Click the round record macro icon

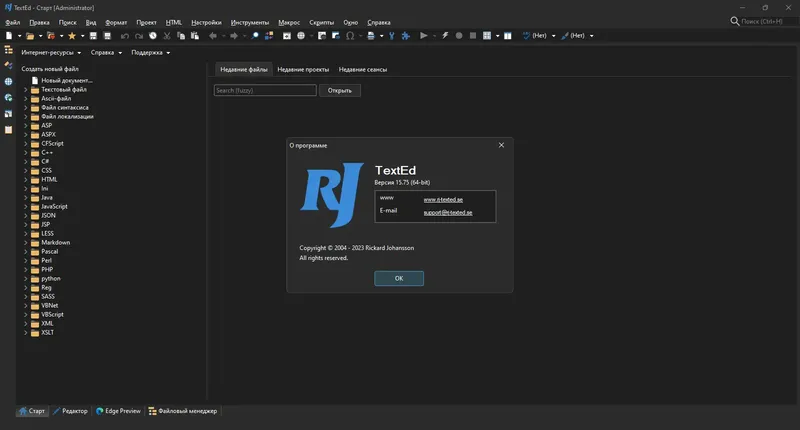[459, 36]
